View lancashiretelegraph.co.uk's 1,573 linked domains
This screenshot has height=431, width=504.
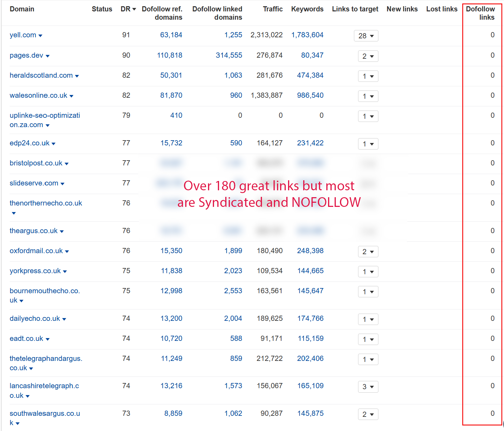coord(233,386)
